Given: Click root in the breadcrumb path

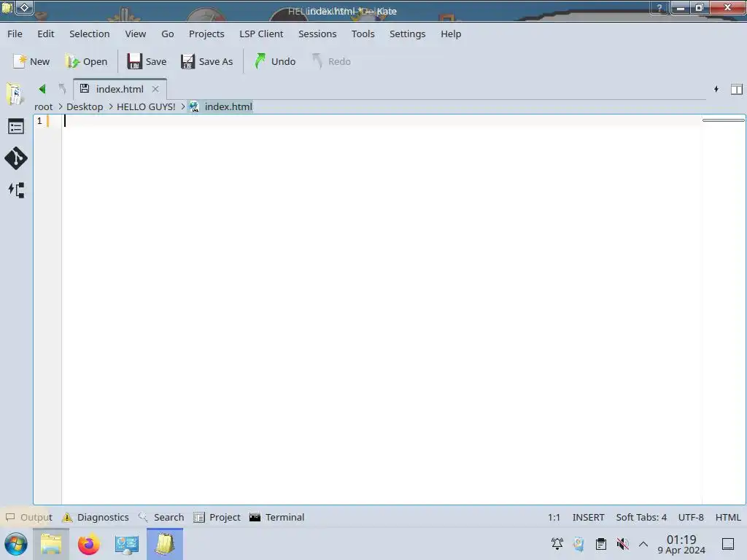Looking at the screenshot, I should coord(43,106).
